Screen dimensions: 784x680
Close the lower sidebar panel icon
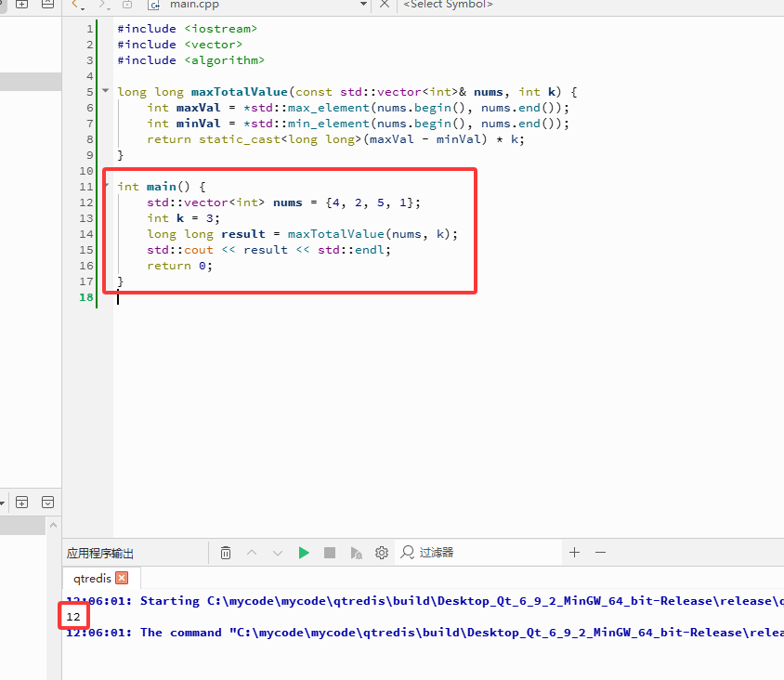coord(47,502)
